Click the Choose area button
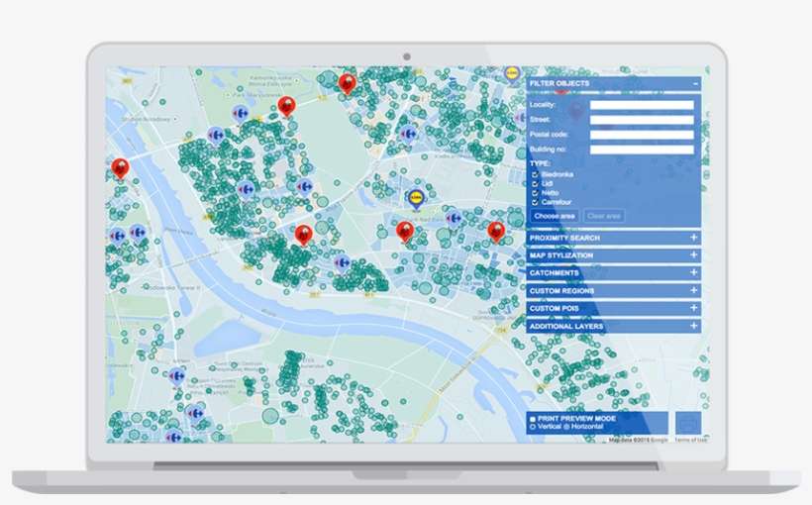The image size is (812, 505). (555, 216)
